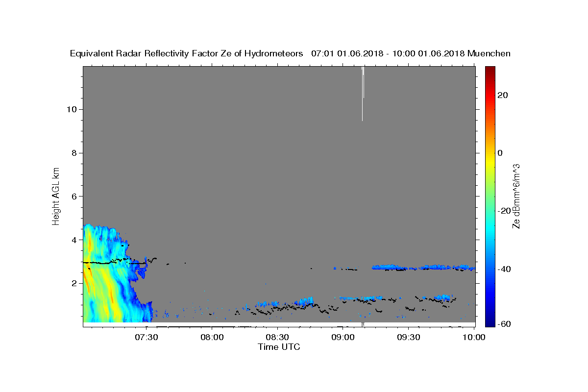Click the '09:30' time tick label
The width and height of the screenshot is (588, 392).
tap(409, 337)
